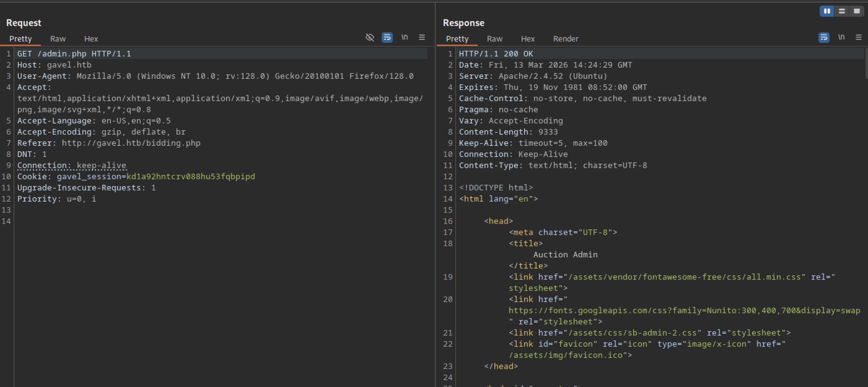Click the Google Fonts stylesheet URL

(684, 311)
